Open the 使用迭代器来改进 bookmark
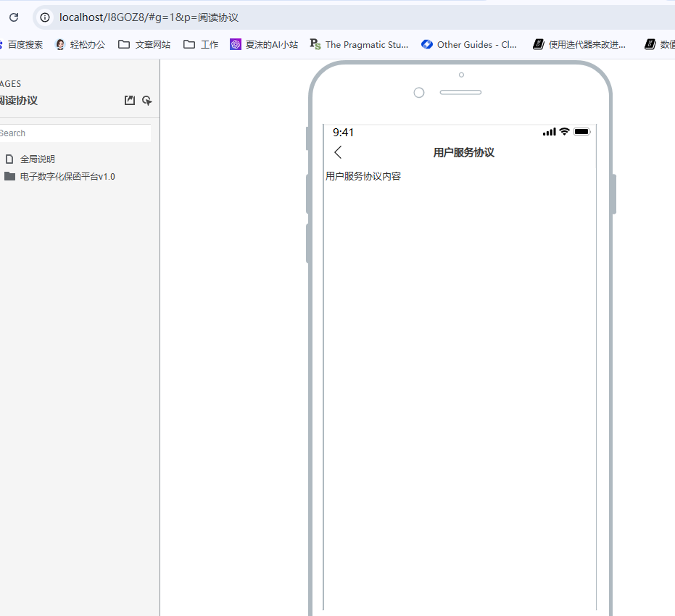This screenshot has width=675, height=616. 579,44
